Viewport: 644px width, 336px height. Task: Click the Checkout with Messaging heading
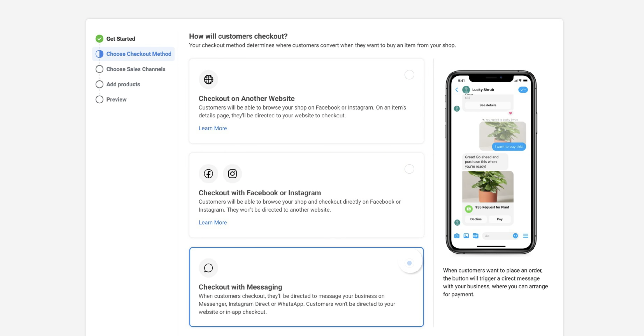tap(240, 287)
